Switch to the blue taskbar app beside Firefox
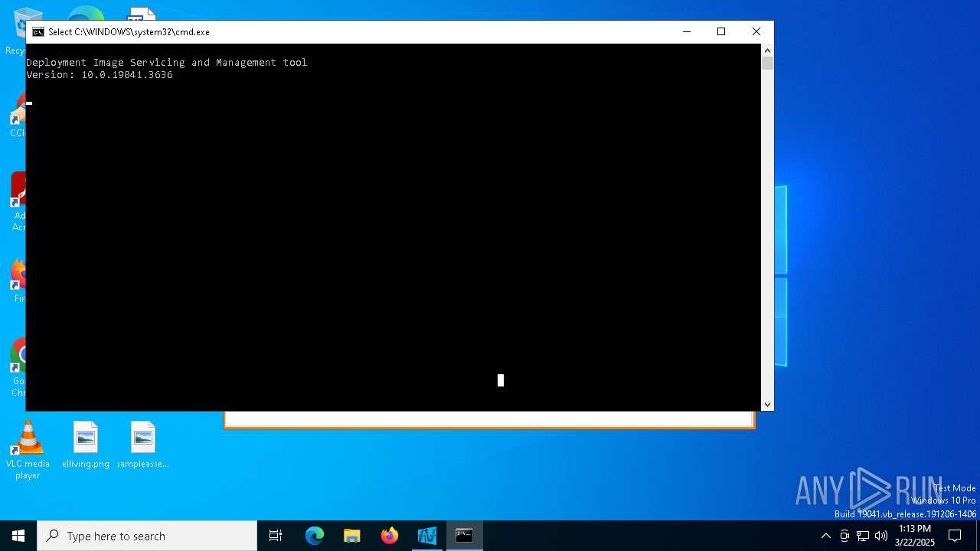 click(x=427, y=536)
